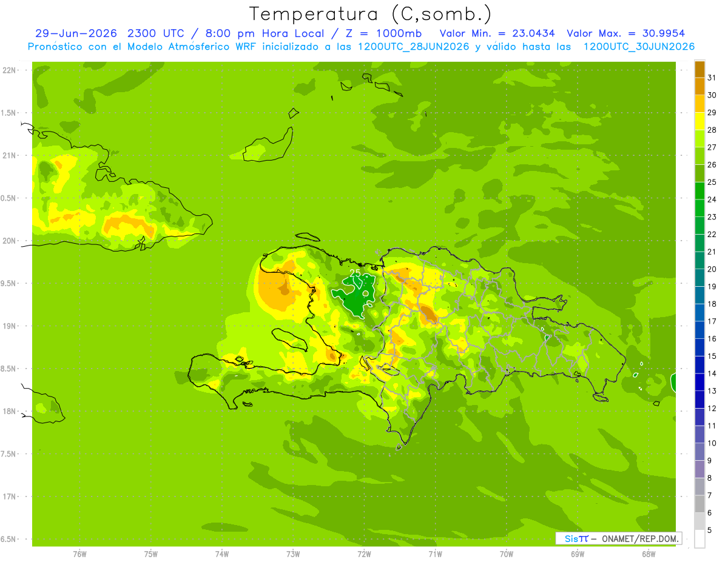
Task: Click the dark orange swatch above 31
Action: point(699,69)
